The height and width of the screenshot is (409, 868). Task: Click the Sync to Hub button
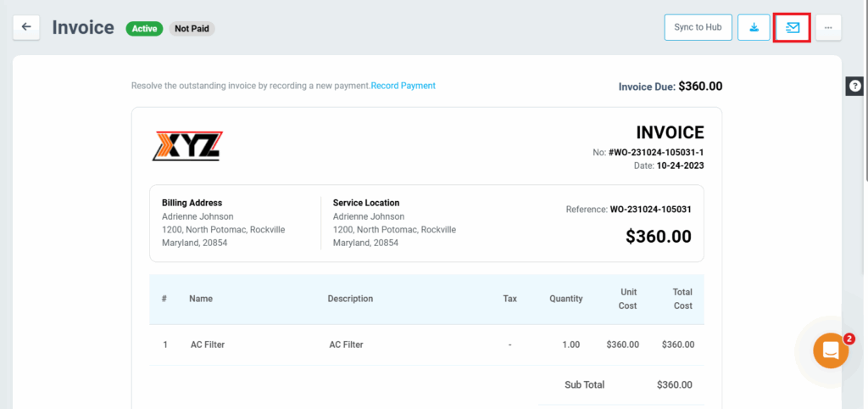698,27
